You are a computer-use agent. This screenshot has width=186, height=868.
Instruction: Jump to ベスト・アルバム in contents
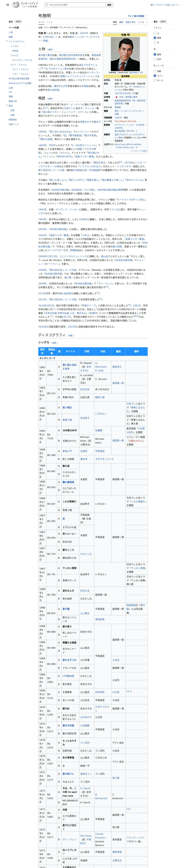(20, 74)
